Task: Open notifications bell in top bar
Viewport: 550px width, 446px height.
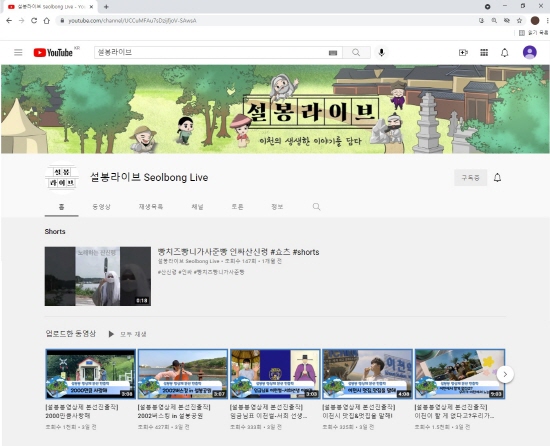Action: (504, 53)
